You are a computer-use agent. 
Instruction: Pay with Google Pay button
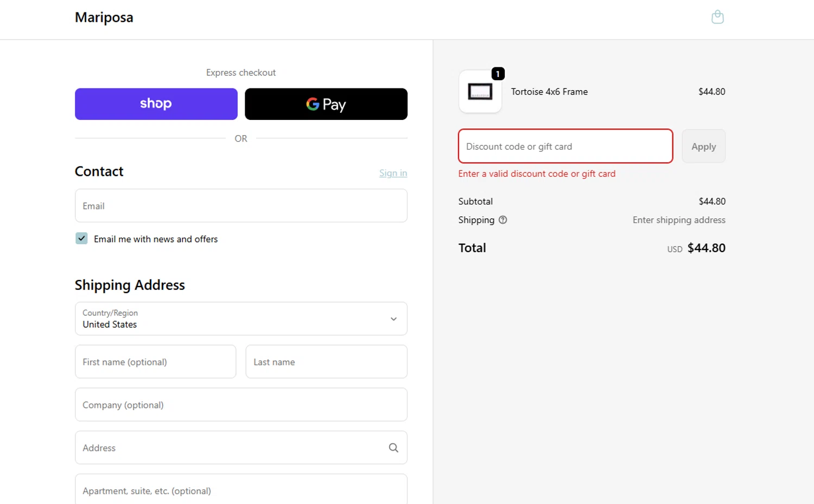[326, 104]
